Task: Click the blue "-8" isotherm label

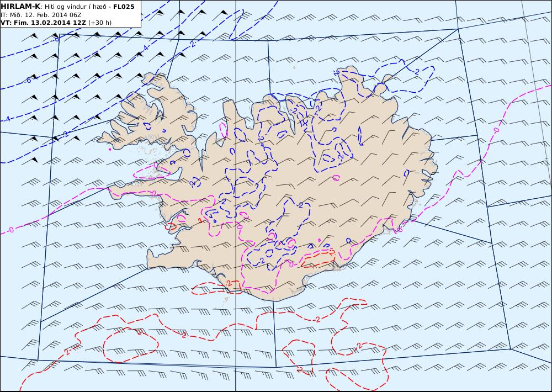Action: tap(56, 39)
